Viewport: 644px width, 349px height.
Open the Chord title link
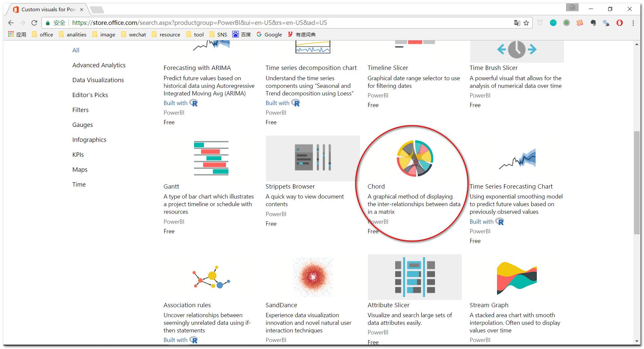click(376, 187)
